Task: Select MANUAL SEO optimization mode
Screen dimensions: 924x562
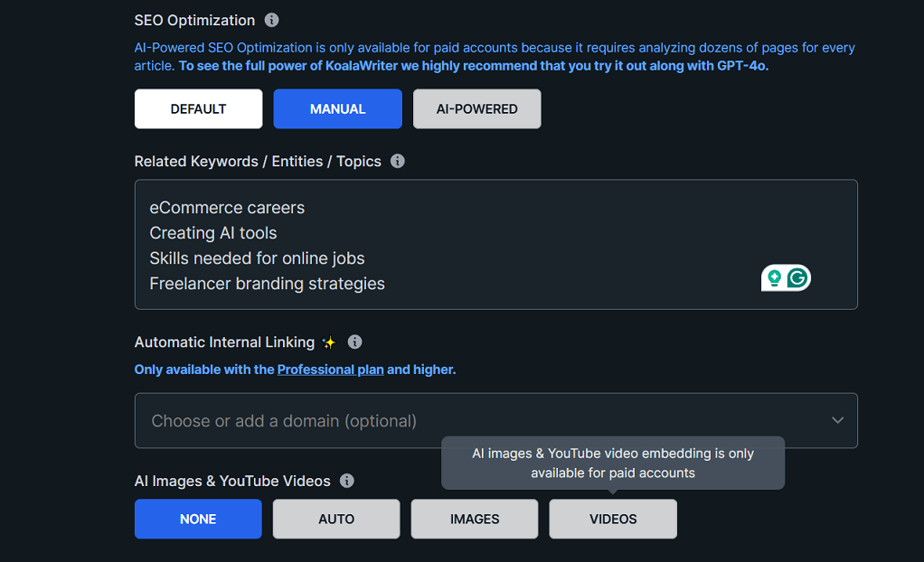Action: [337, 108]
